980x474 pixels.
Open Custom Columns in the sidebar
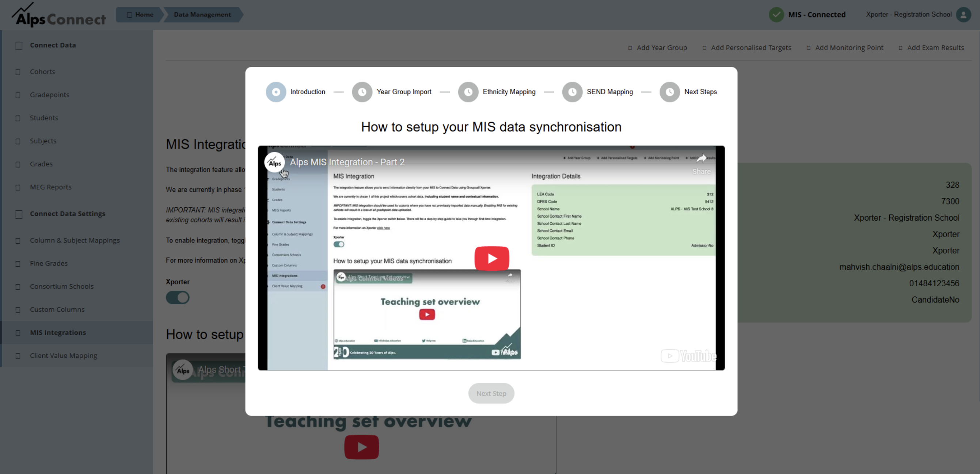point(57,309)
